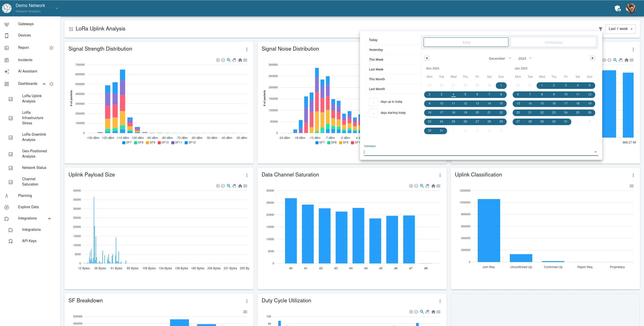The image size is (644, 326).
Task: Zoom in on Data Channel Saturation chart
Action: tap(411, 186)
